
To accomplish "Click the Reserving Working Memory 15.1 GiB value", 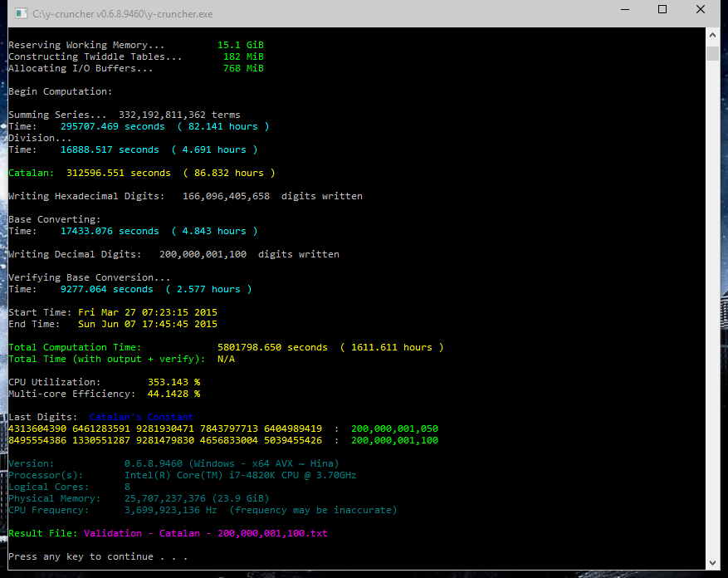I will [240, 45].
